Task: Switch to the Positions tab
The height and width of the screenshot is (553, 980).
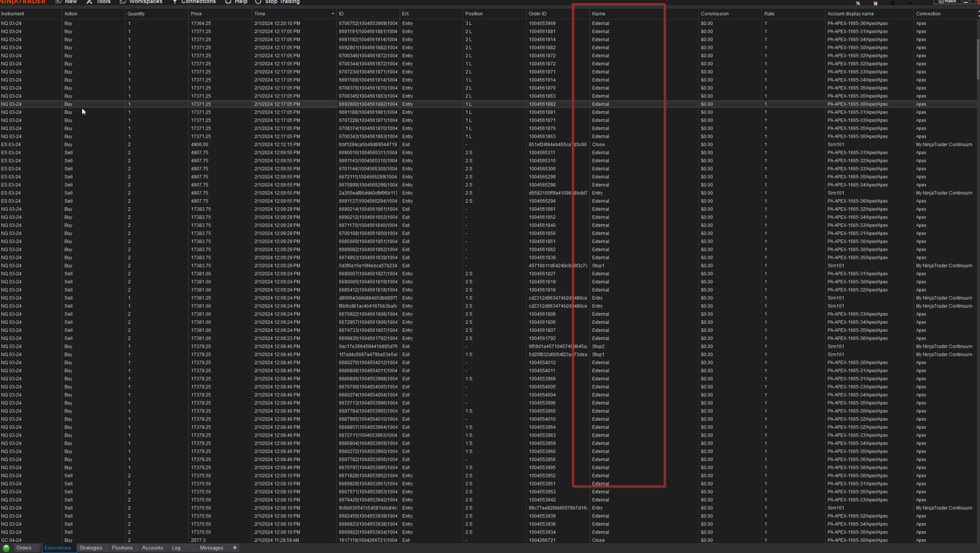Action: click(122, 548)
